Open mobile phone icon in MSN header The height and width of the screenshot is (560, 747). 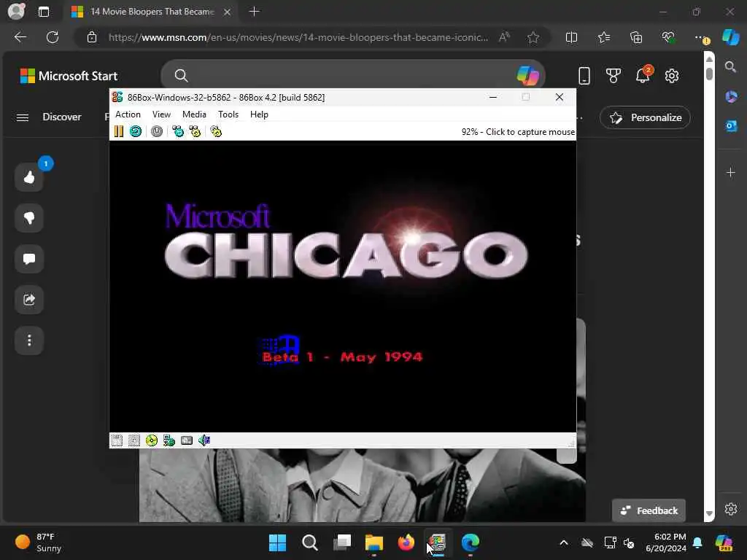(584, 76)
